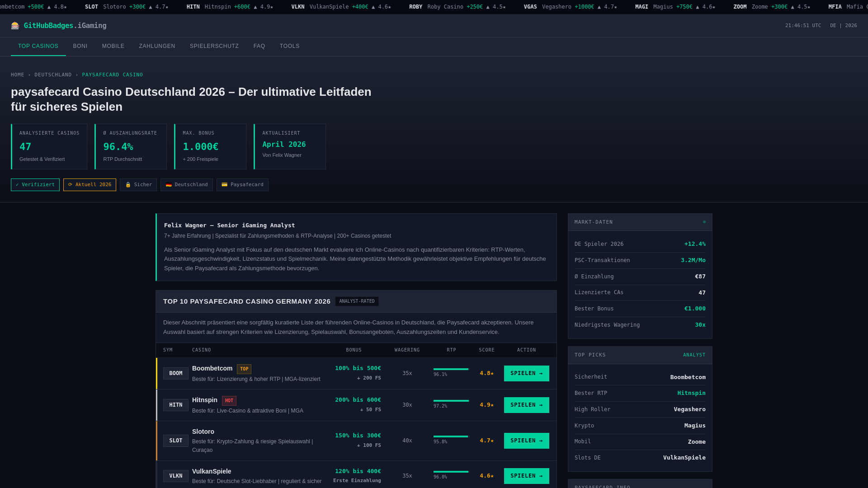Image resolution: width=868 pixels, height=488 pixels.
Task: Click the Slotoro casino name
Action: 203,432
